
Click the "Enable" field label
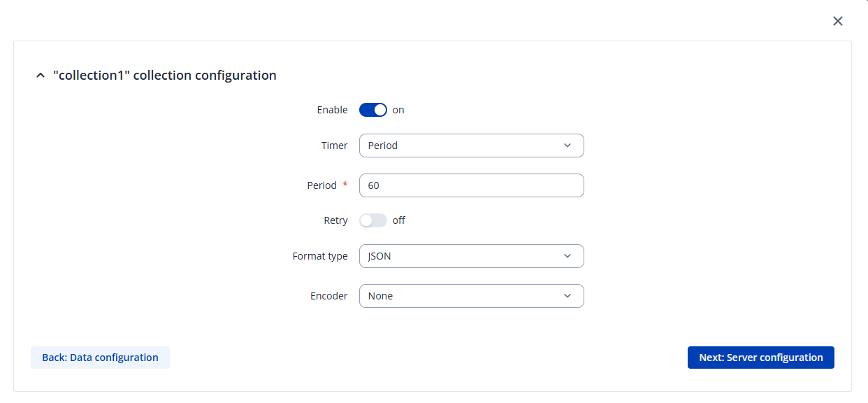pos(332,110)
